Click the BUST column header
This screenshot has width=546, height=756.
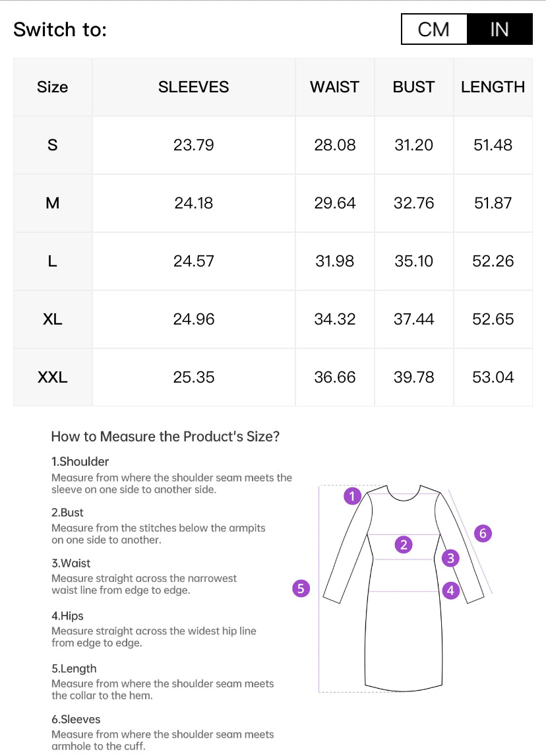414,87
